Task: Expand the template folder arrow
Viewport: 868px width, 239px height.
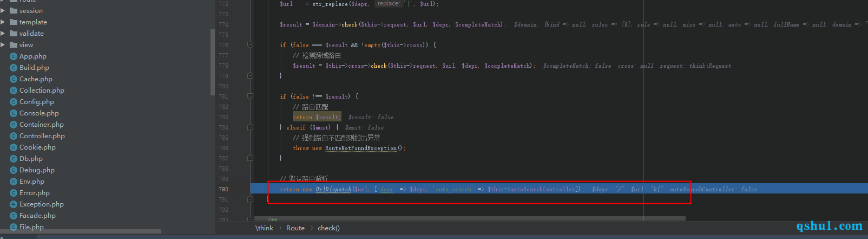Action: pyautogui.click(x=3, y=22)
